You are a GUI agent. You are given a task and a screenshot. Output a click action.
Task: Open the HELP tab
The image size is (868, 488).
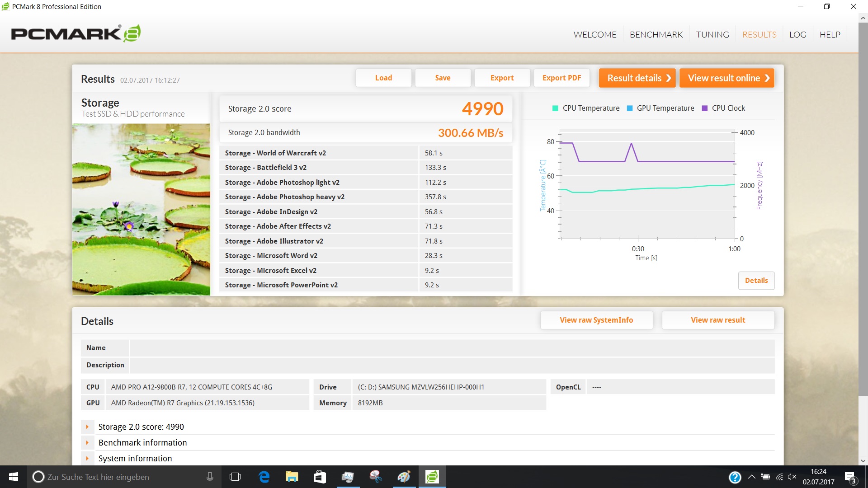[830, 34]
